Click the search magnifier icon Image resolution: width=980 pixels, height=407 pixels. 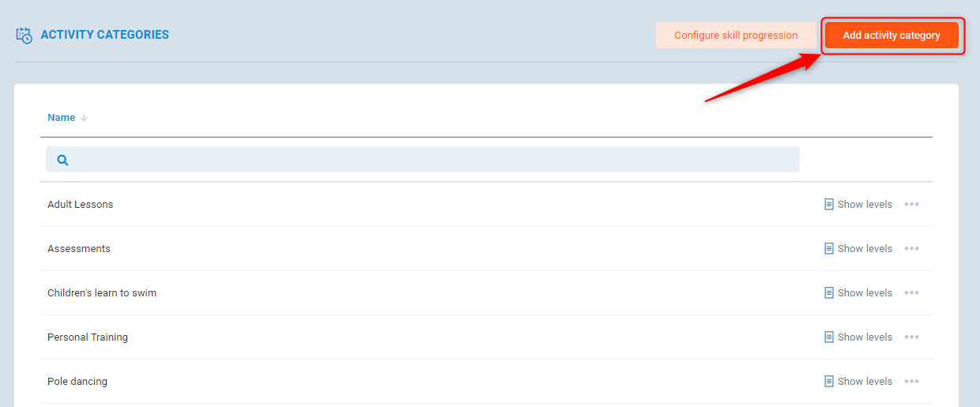(63, 160)
